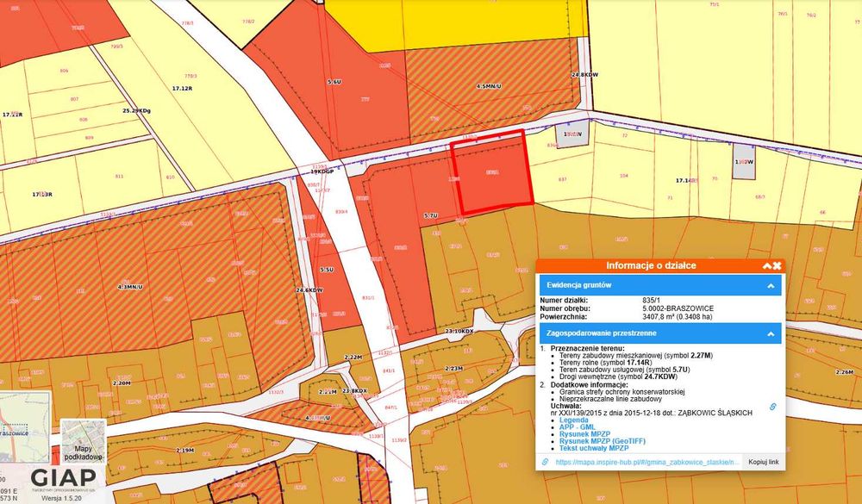Click the 2.23M zone label
This screenshot has width=862, height=504.
click(x=453, y=368)
